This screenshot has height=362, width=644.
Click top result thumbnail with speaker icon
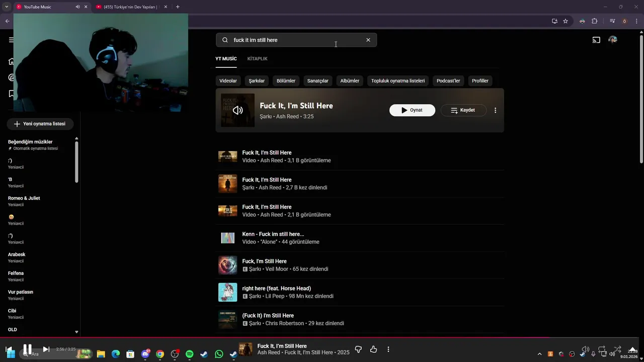pyautogui.click(x=237, y=110)
